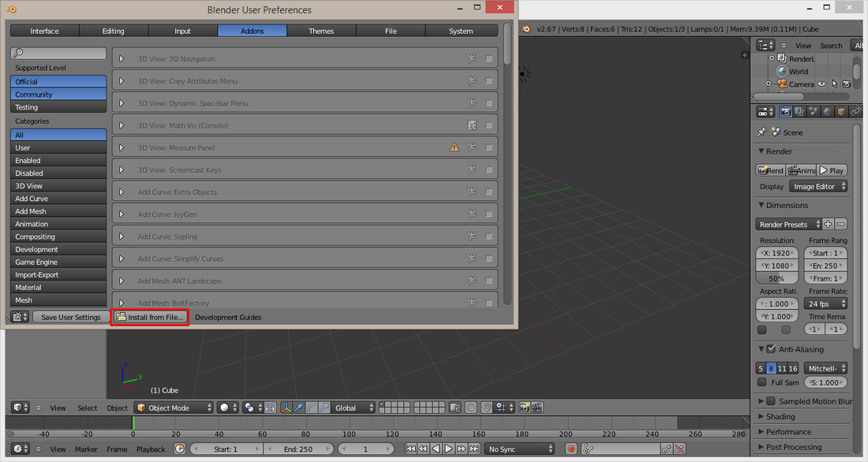
Task: Switch to the Themes tab
Action: [321, 31]
